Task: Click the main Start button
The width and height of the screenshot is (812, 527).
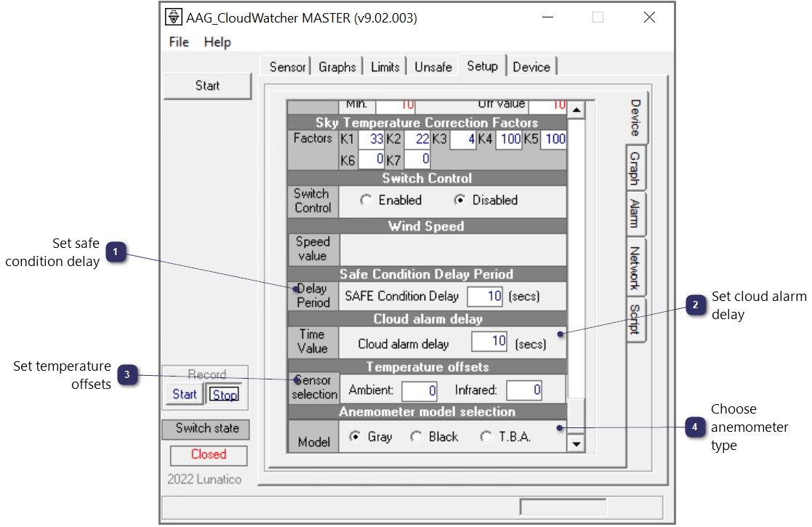Action: point(208,86)
